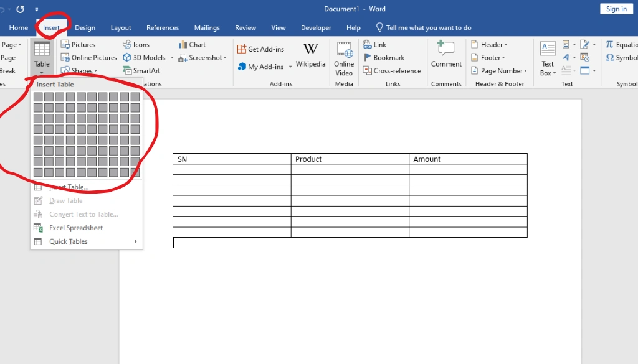638x364 pixels.
Task: Insert Online Video
Action: coord(344,59)
